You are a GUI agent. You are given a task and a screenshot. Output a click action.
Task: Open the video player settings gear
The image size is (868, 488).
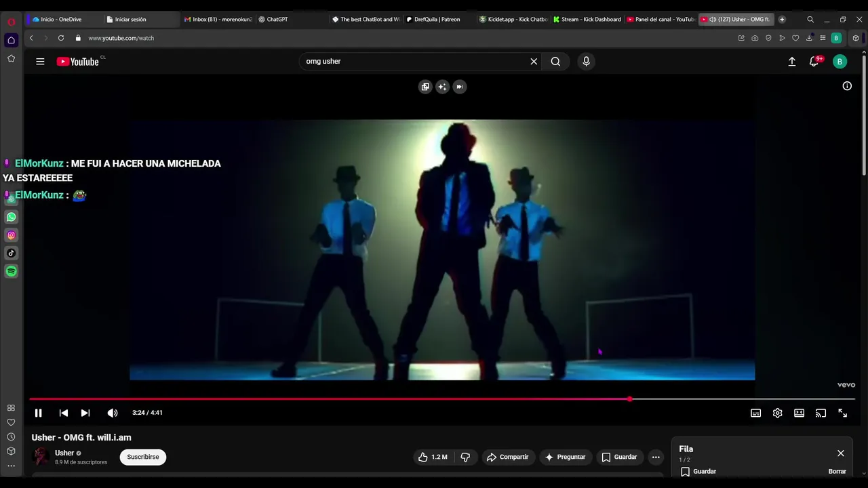click(778, 413)
